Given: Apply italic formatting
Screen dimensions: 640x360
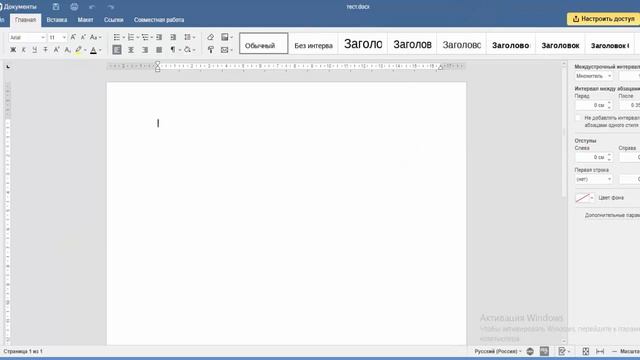Looking at the screenshot, I should pyautogui.click(x=24, y=50).
